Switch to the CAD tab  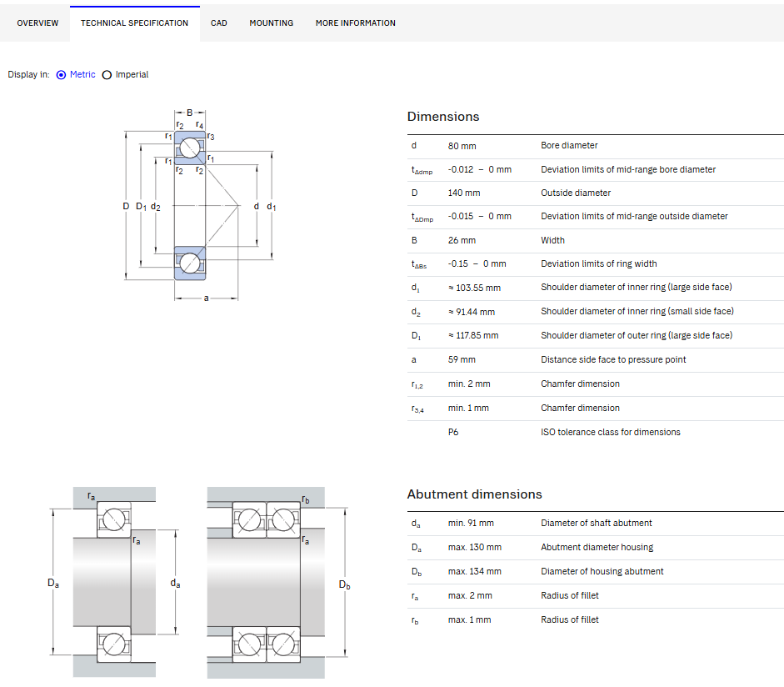click(219, 23)
